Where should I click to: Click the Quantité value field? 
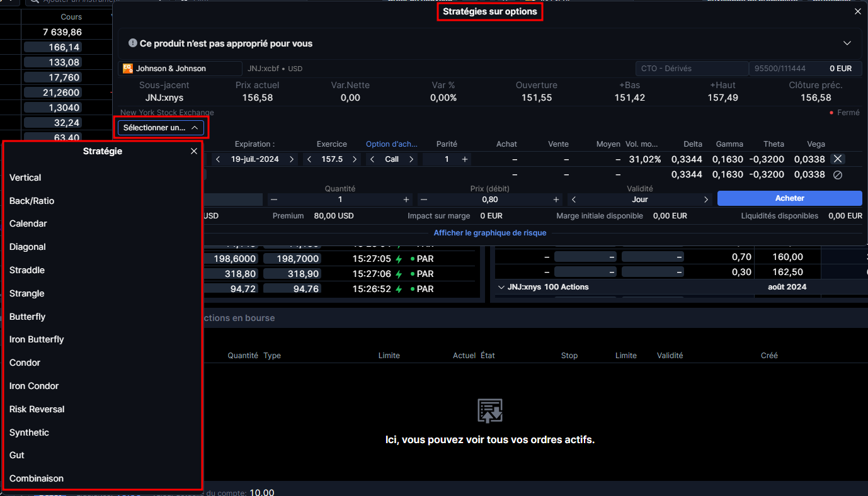[x=340, y=200]
